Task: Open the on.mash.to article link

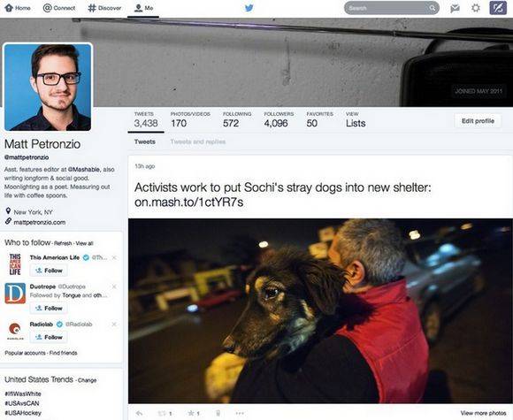Action: pyautogui.click(x=188, y=202)
